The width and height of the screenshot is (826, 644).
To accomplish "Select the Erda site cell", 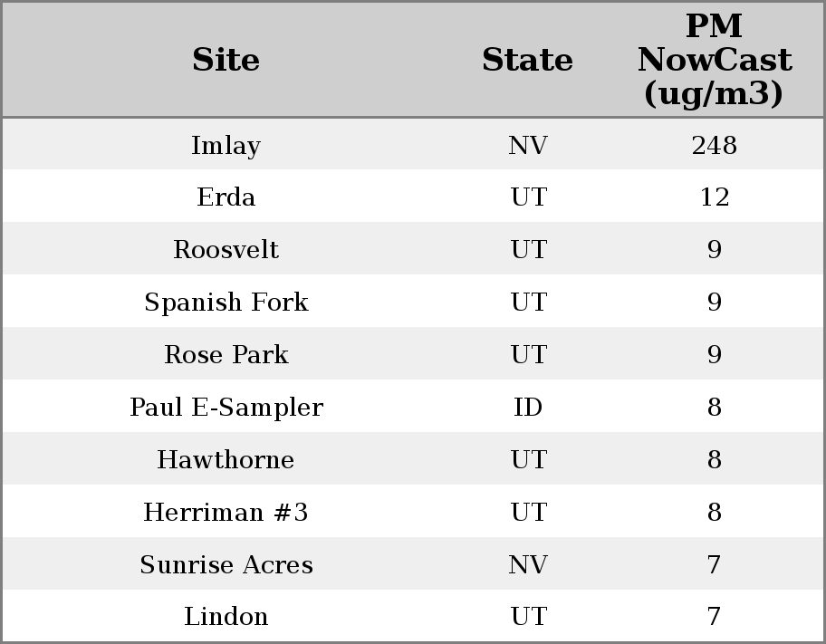I will coord(226,197).
